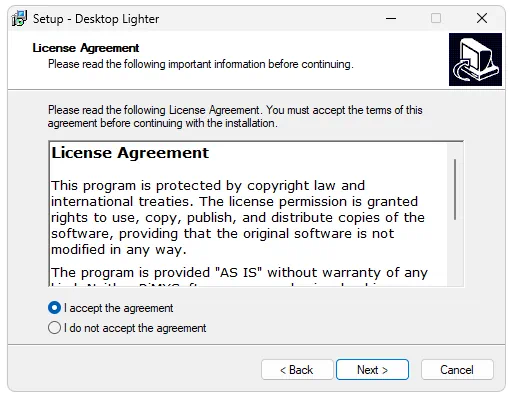Click the disabled maximize window button

point(436,18)
